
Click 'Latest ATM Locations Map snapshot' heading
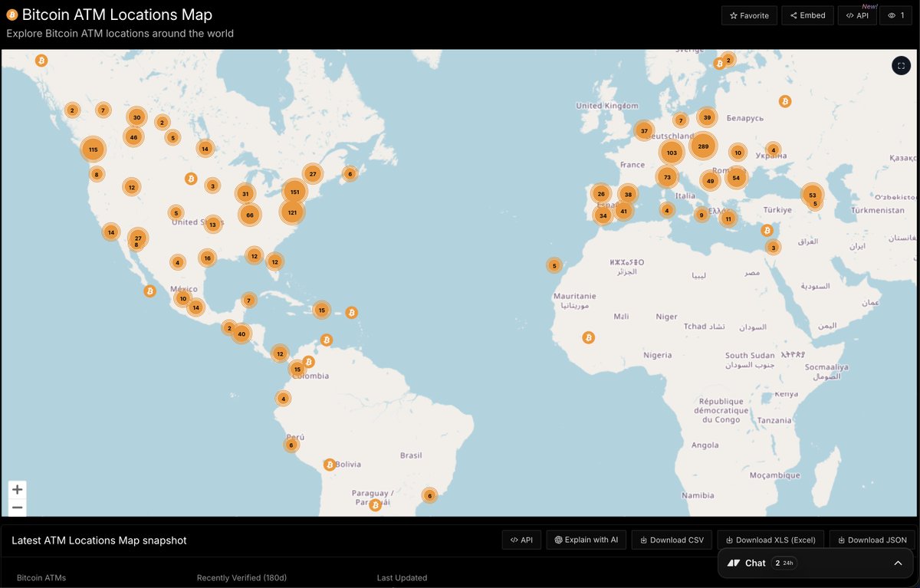point(99,540)
